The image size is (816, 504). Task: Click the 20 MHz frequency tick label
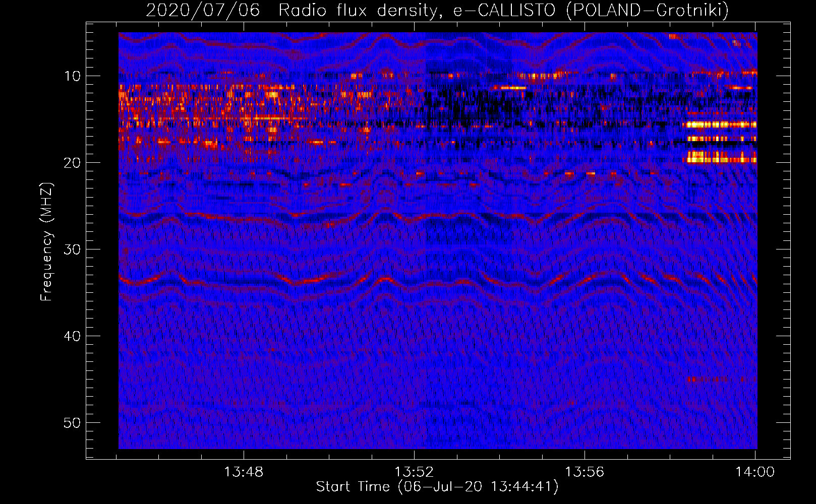(73, 163)
